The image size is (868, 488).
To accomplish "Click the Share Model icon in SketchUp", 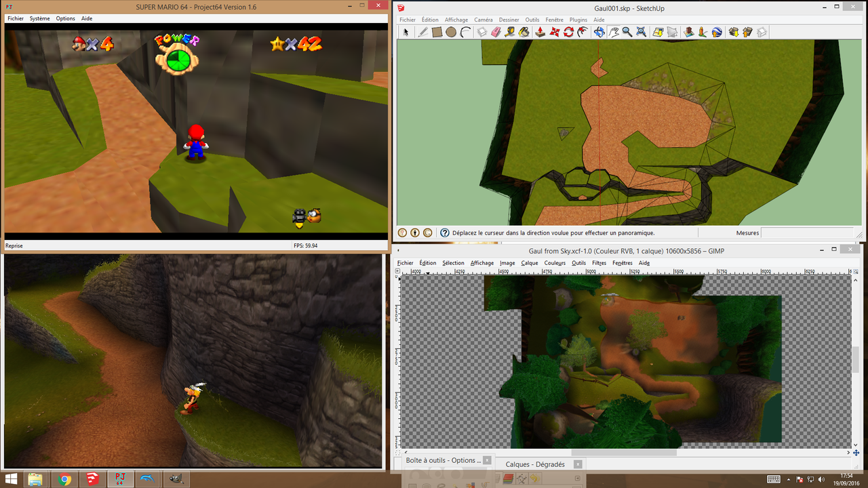I will (x=747, y=32).
